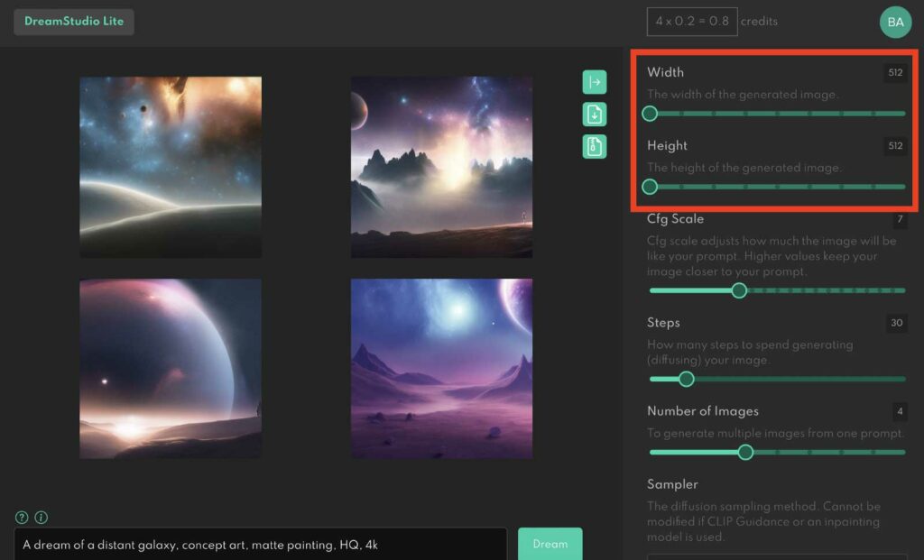The image size is (924, 560).
Task: Click the Height slider handle
Action: (x=650, y=187)
